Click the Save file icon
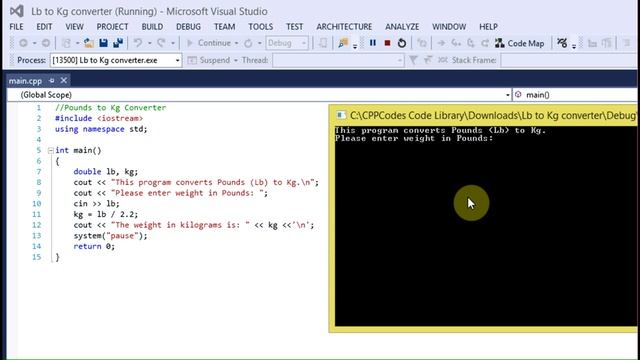 pos(104,43)
